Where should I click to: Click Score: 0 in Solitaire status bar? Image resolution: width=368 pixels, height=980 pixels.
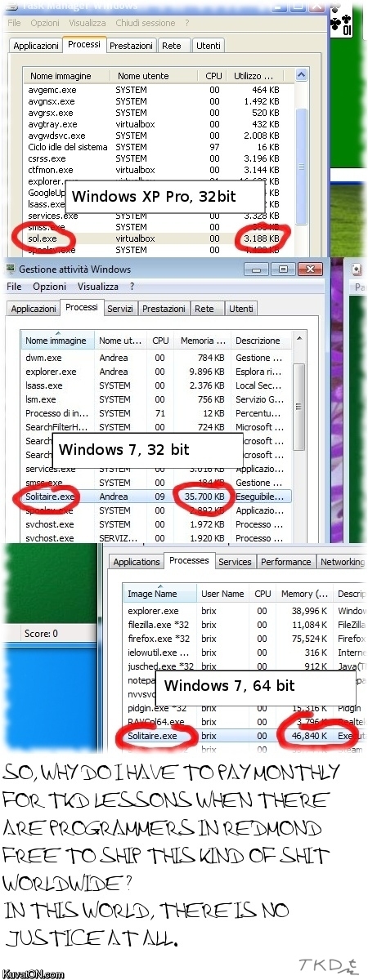click(42, 633)
